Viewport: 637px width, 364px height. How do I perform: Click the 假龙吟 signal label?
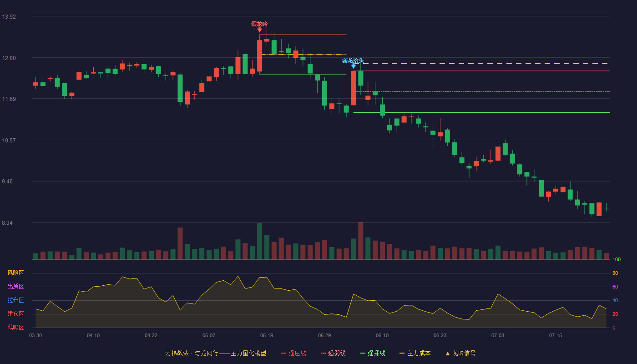(x=259, y=24)
